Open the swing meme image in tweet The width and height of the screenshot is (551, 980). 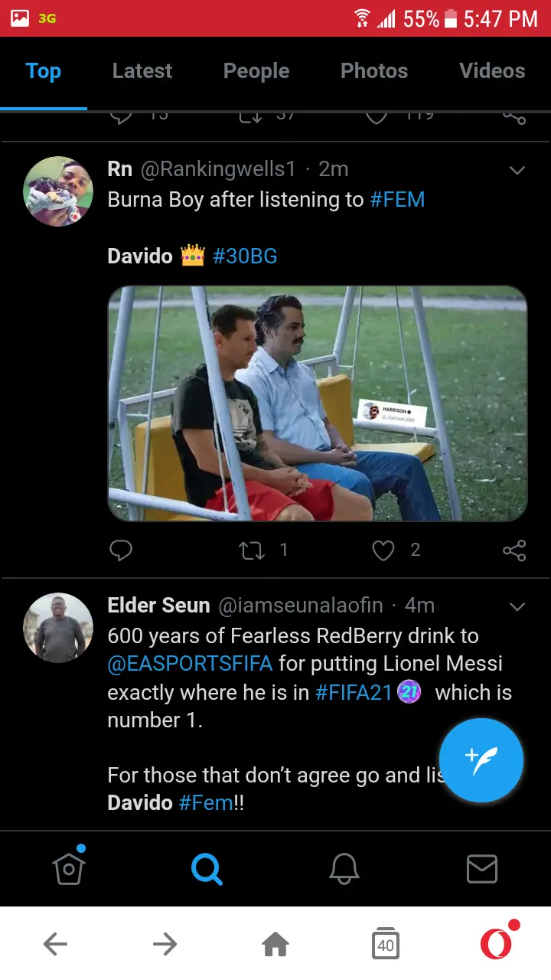tap(318, 403)
